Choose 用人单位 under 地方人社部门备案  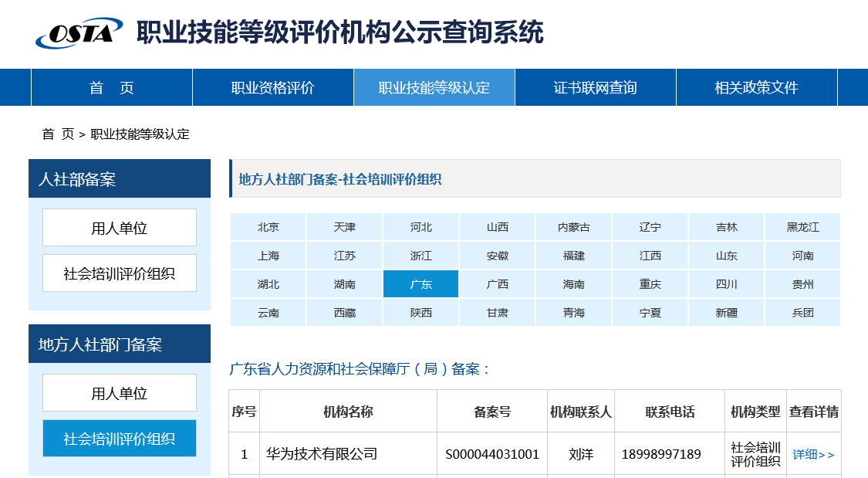tap(120, 393)
